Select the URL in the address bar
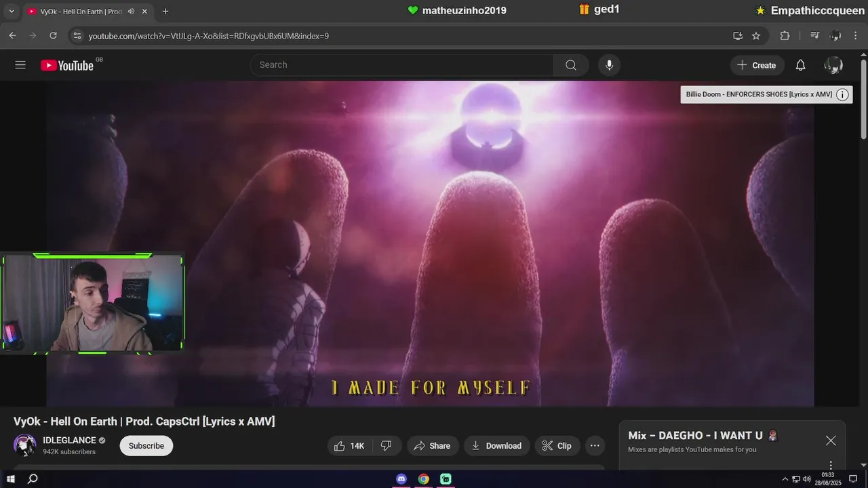This screenshot has width=868, height=488. pos(209,36)
